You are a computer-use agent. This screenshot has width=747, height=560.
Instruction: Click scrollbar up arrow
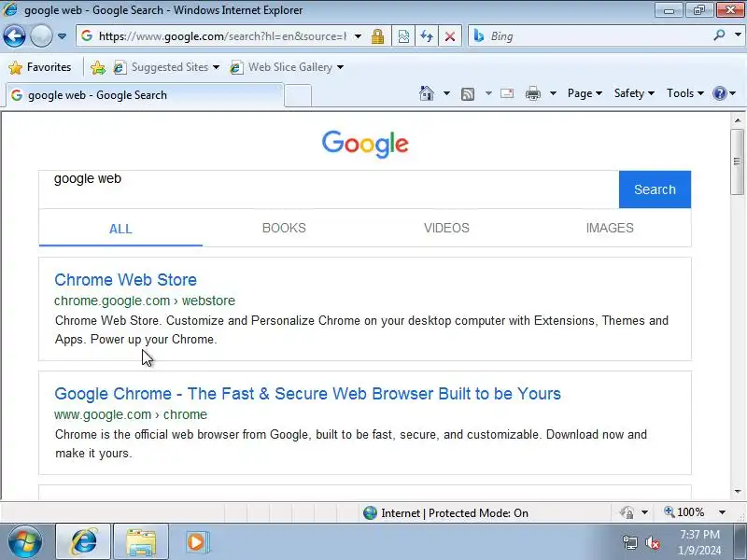pyautogui.click(x=737, y=120)
